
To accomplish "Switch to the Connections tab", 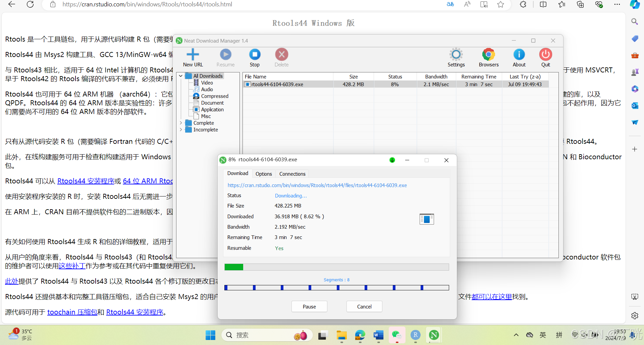I will point(292,174).
